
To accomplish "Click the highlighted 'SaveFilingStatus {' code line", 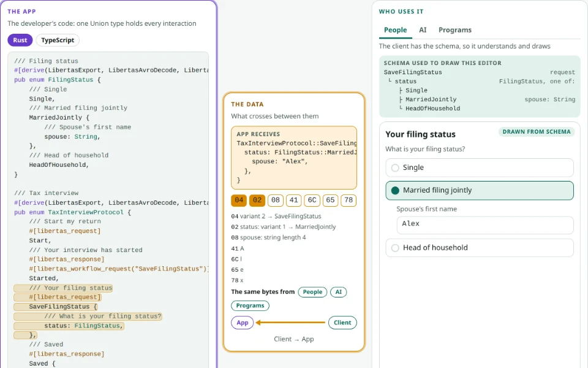I will pos(56,307).
